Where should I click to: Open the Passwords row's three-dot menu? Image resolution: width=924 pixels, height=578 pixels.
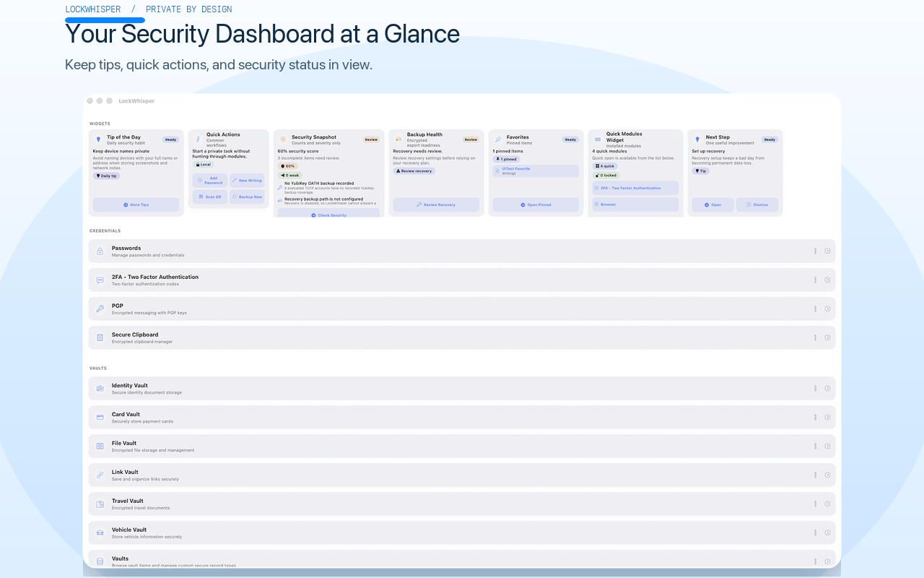(x=816, y=251)
